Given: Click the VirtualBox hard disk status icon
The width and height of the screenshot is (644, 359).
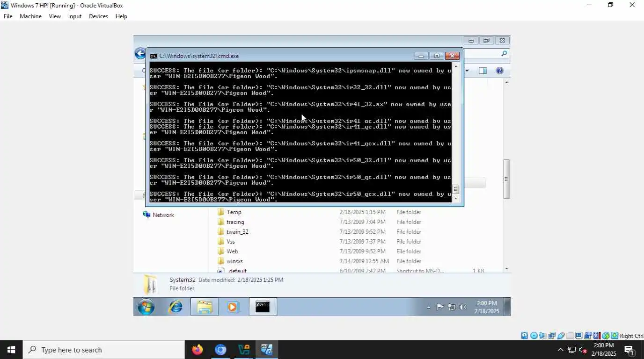Looking at the screenshot, I should click(525, 336).
